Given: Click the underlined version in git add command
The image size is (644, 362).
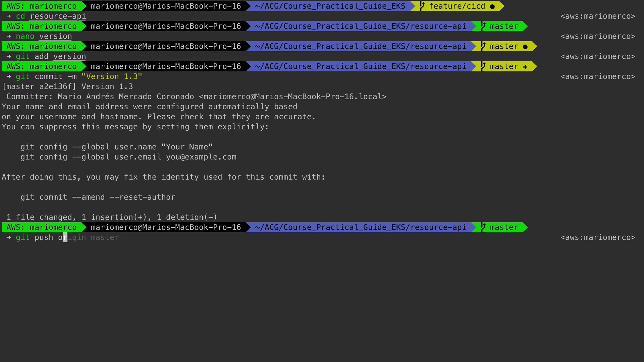Looking at the screenshot, I should [69, 56].
